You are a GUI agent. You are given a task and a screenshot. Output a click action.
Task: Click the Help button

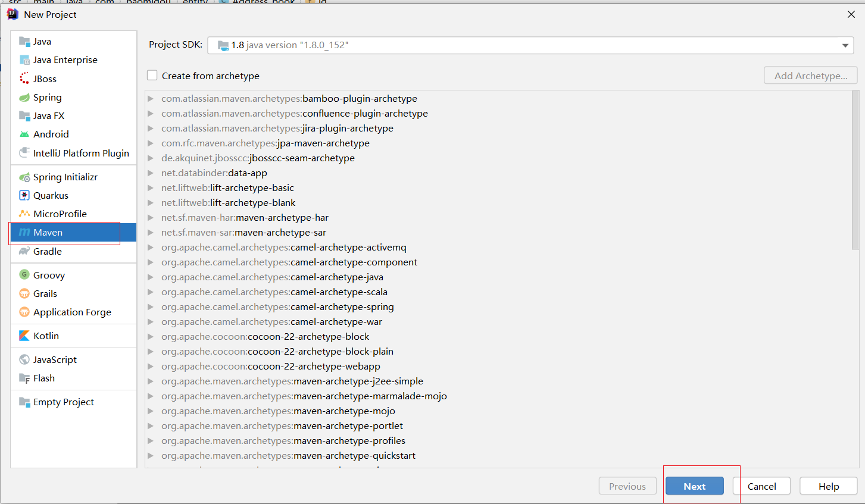(828, 486)
